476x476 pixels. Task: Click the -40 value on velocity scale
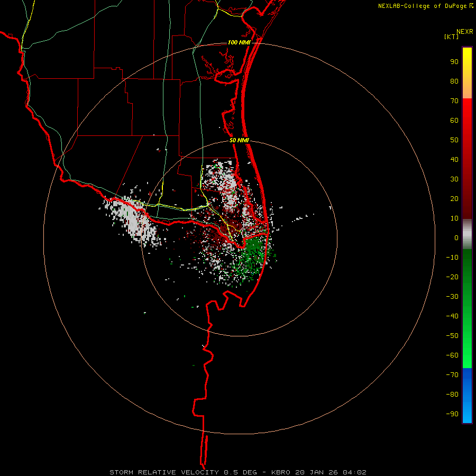tap(452, 316)
